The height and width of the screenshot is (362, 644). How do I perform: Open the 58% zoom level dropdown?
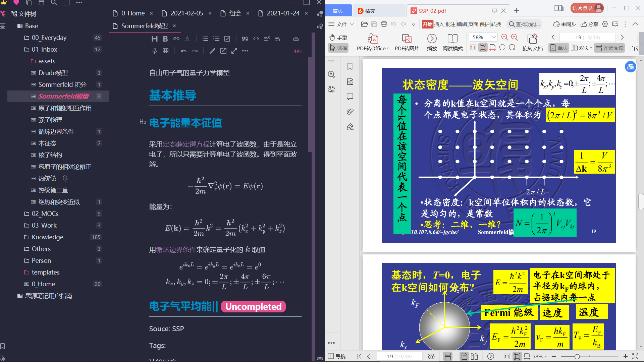[x=494, y=37]
